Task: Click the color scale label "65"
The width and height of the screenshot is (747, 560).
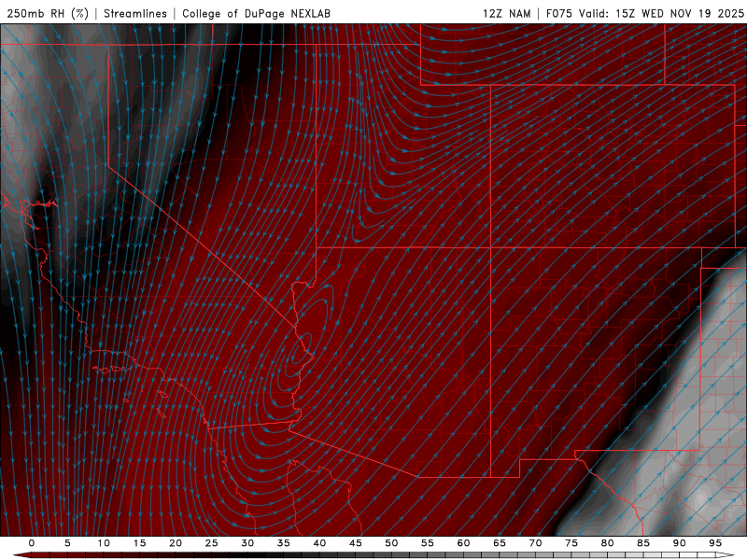Action: [x=500, y=543]
